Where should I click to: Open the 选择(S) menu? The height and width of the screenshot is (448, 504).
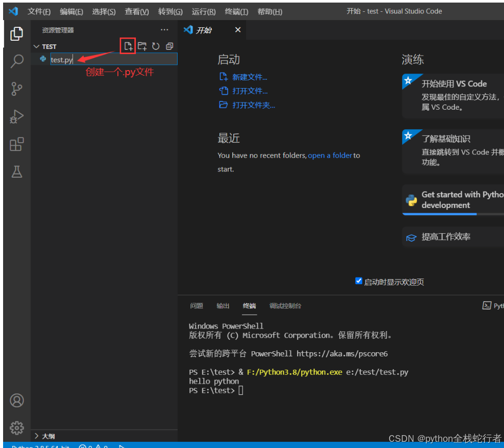103,12
